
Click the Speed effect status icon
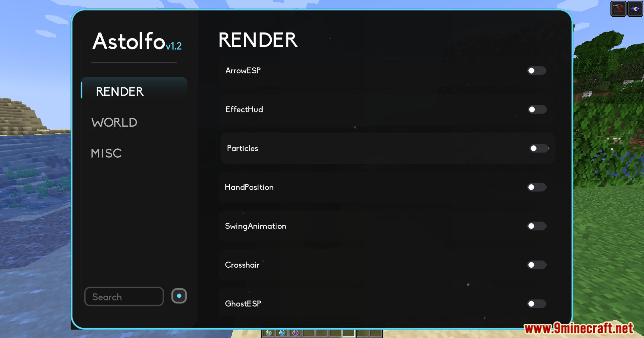(618, 9)
